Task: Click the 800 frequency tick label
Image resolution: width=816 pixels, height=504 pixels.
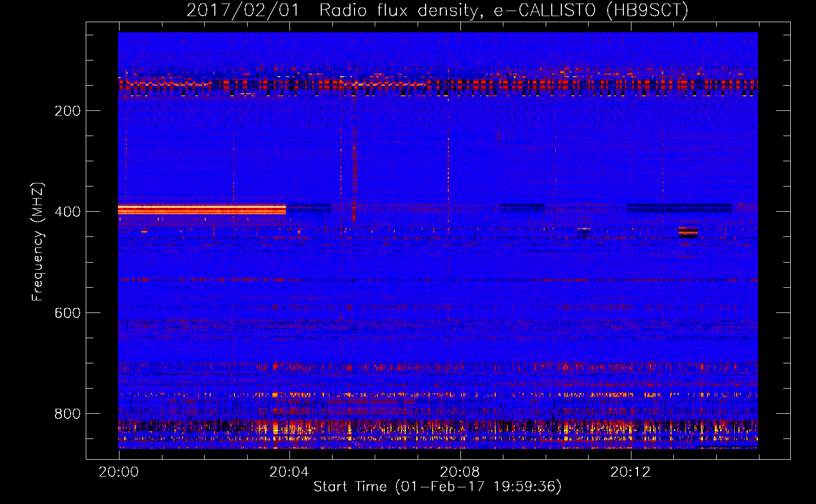Action: (68, 414)
